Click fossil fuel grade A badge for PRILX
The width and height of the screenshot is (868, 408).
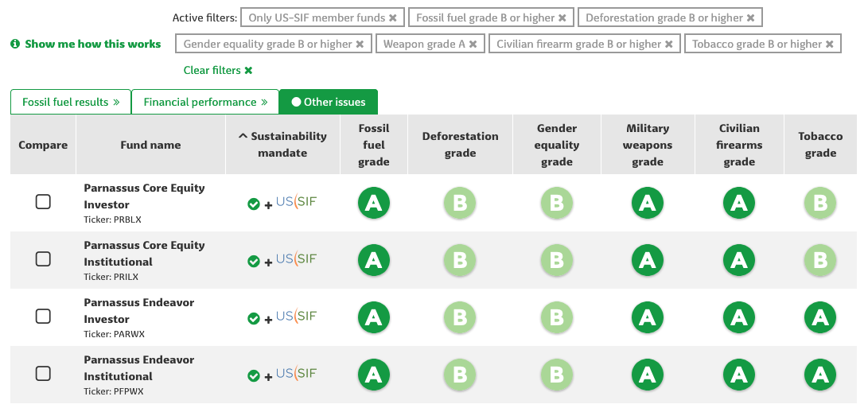pos(374,260)
